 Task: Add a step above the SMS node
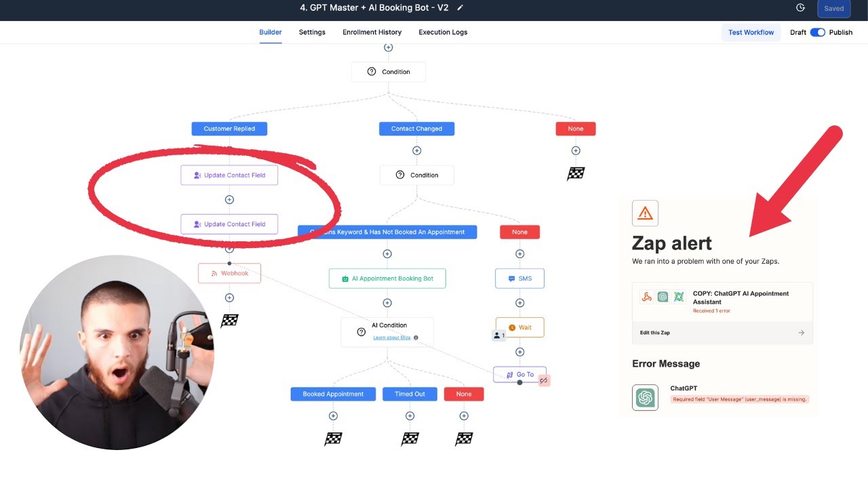(520, 253)
